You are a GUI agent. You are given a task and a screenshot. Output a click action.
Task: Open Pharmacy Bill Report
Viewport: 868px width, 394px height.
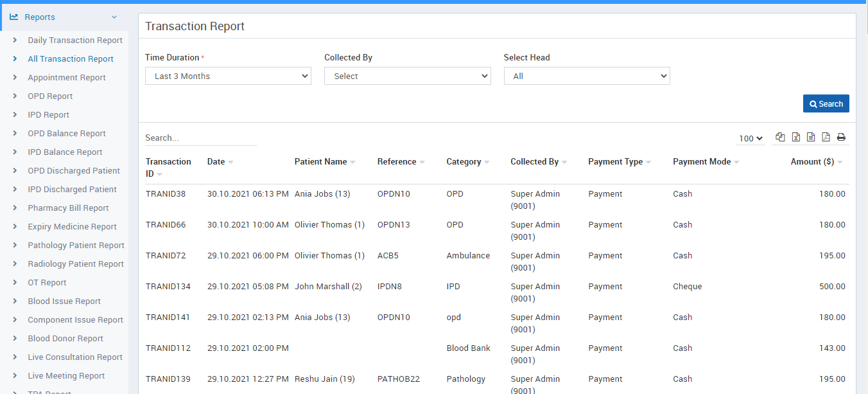coord(68,208)
